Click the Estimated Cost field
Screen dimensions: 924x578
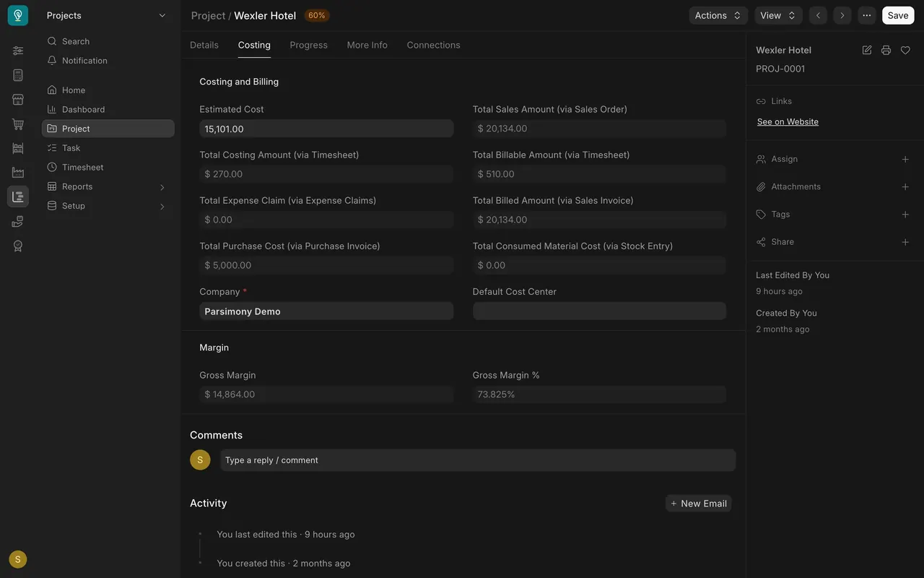point(326,129)
